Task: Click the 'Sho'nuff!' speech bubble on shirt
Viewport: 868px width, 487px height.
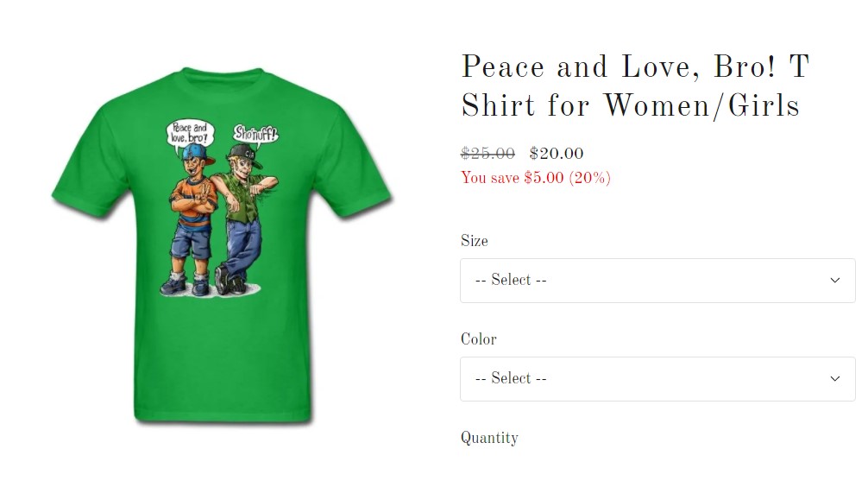Action: click(x=255, y=134)
